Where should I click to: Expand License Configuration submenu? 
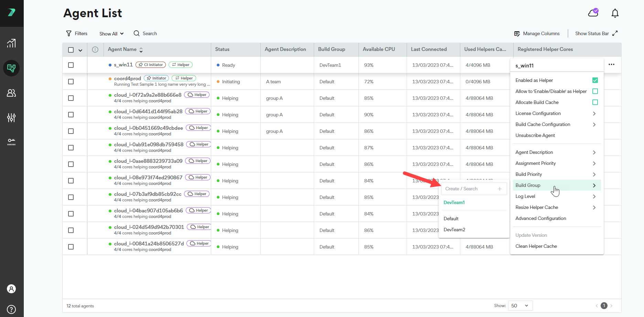pyautogui.click(x=557, y=113)
